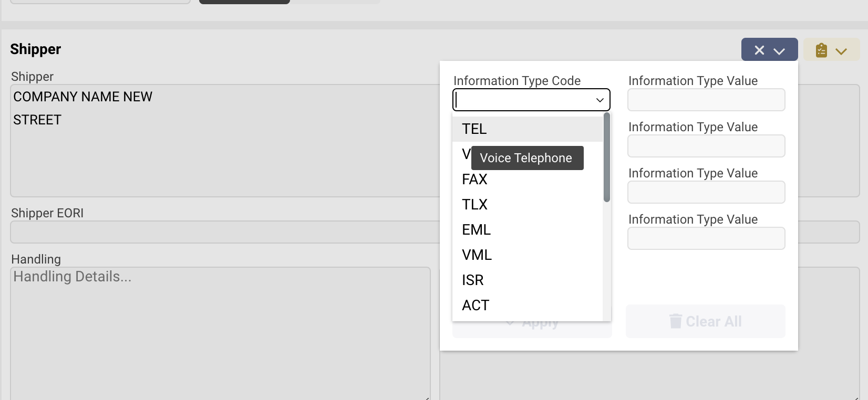
Task: Pick TLX from the dropdown options
Action: [474, 205]
